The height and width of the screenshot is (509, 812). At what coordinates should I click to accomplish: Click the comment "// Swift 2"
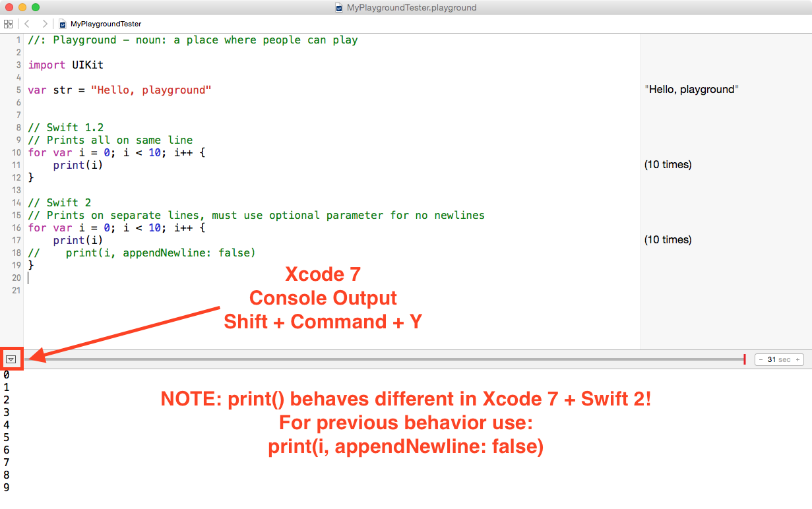pyautogui.click(x=60, y=202)
